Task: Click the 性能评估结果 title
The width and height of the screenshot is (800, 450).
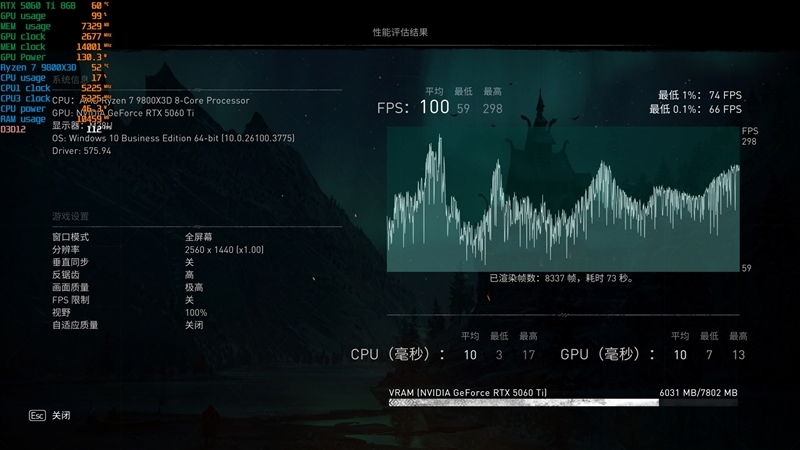Action: tap(400, 32)
